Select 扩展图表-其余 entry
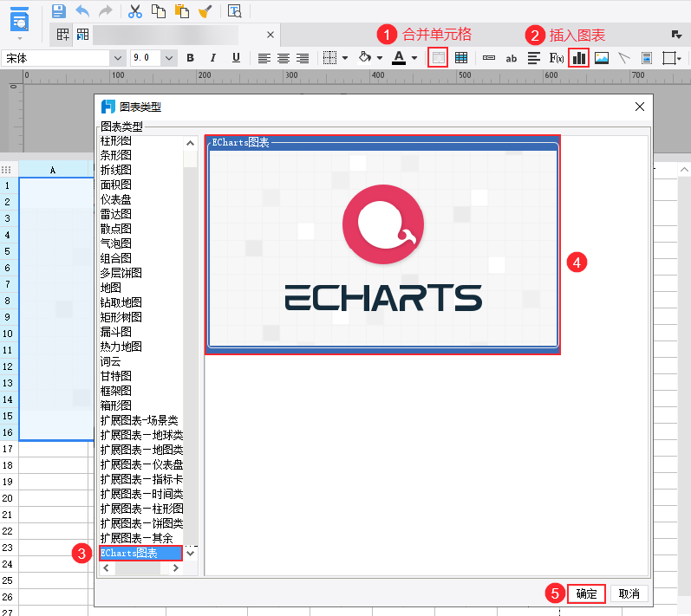691x616 pixels. (137, 538)
